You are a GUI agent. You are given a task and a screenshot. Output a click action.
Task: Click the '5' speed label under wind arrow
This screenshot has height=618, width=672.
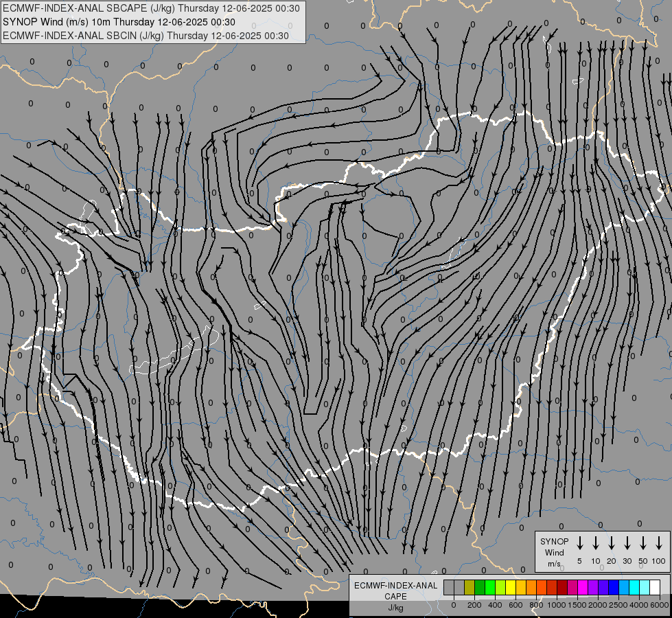[579, 561]
